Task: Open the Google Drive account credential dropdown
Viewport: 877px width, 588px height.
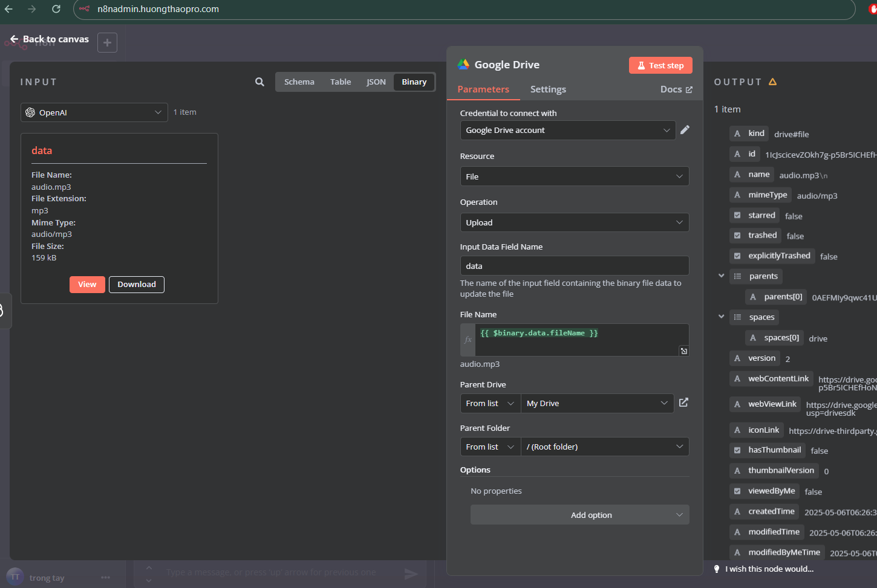Action: tap(567, 130)
